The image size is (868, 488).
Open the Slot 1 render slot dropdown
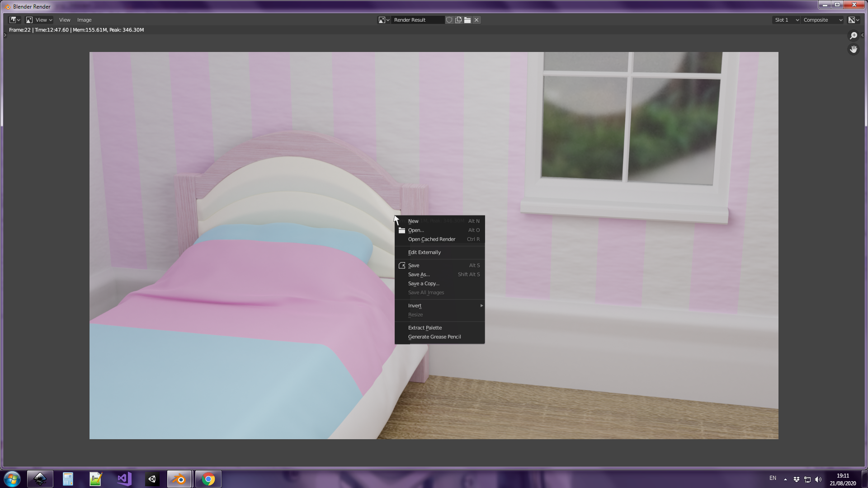787,20
